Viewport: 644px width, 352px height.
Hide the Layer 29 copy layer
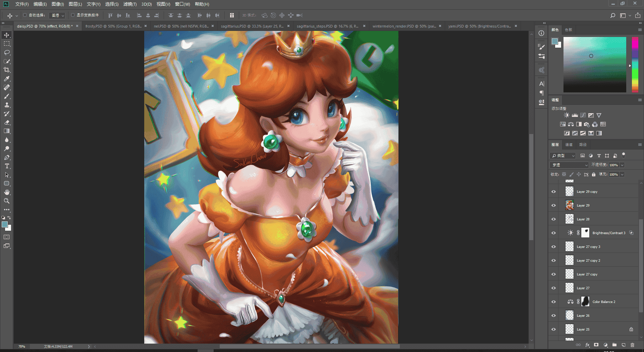(x=554, y=192)
